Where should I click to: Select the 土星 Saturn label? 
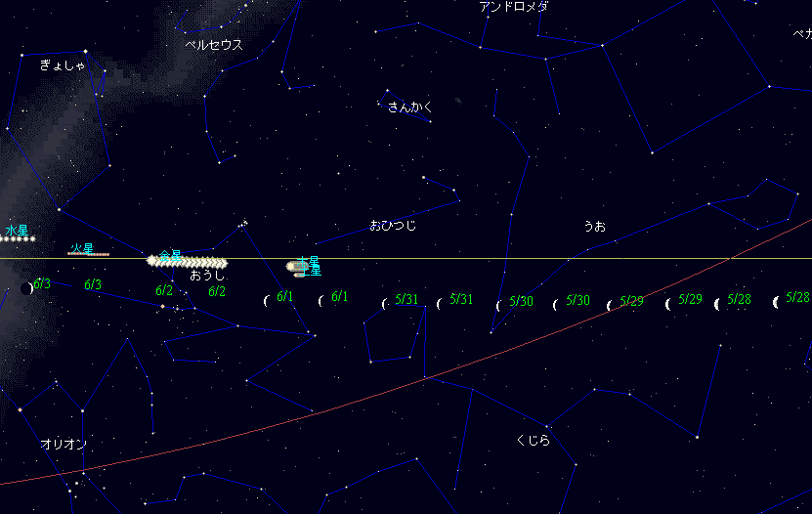point(315,271)
